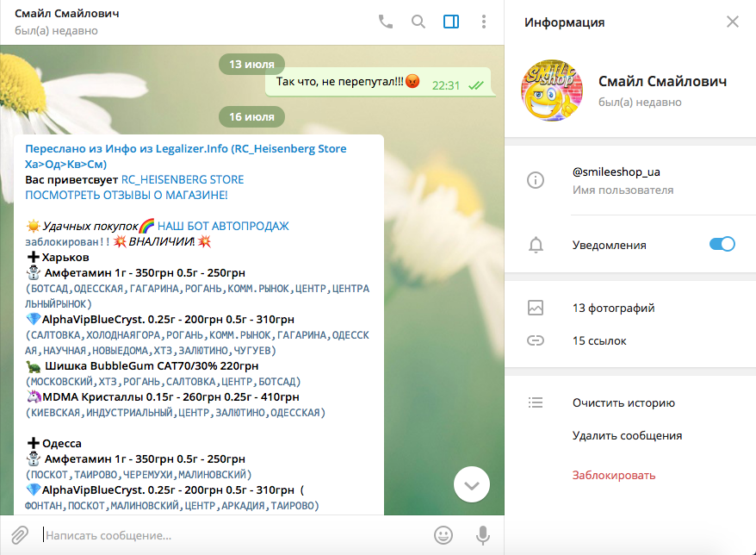This screenshot has width=756, height=555.
Task: Click the info circle icon beside the username
Action: click(536, 180)
